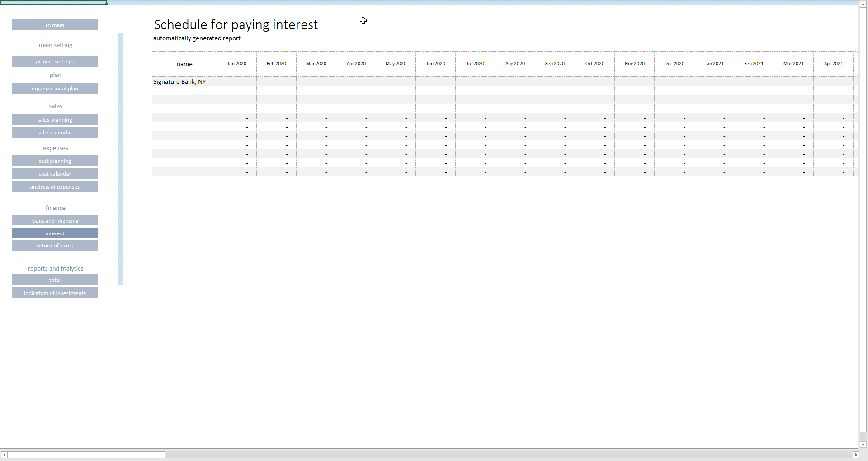Click the 'name' column header
This screenshot has height=461, width=868.
184,64
